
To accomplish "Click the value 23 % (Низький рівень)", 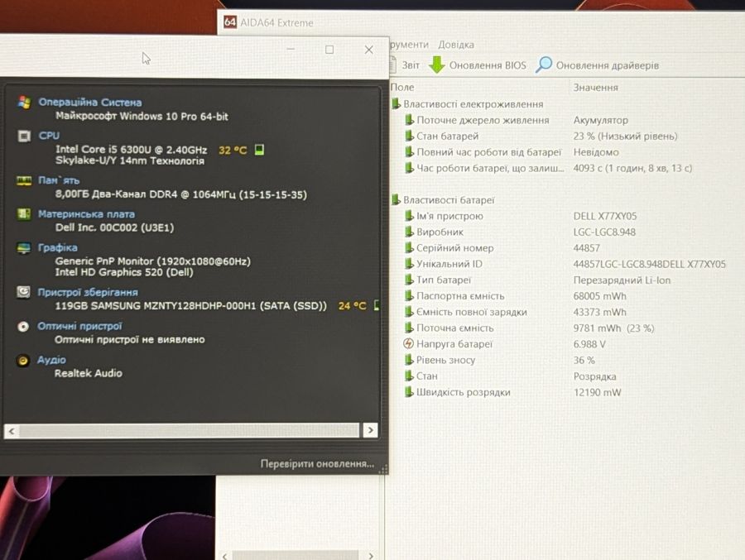I will (625, 136).
